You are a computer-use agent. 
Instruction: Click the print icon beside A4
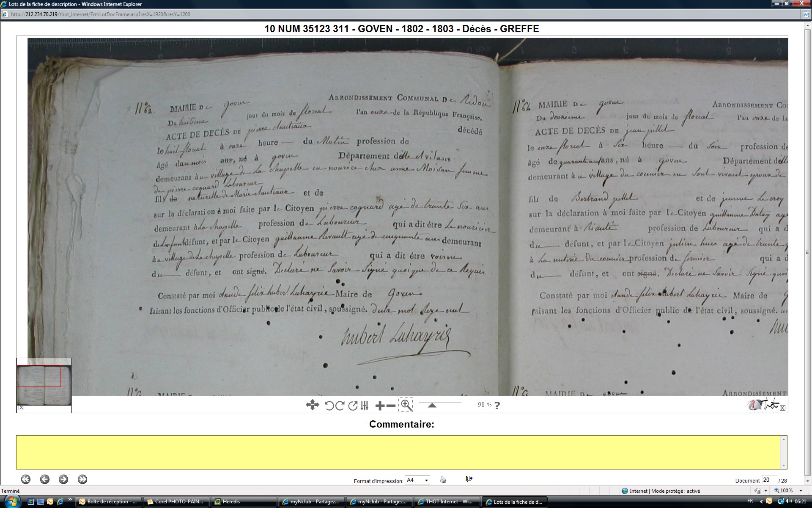[443, 480]
